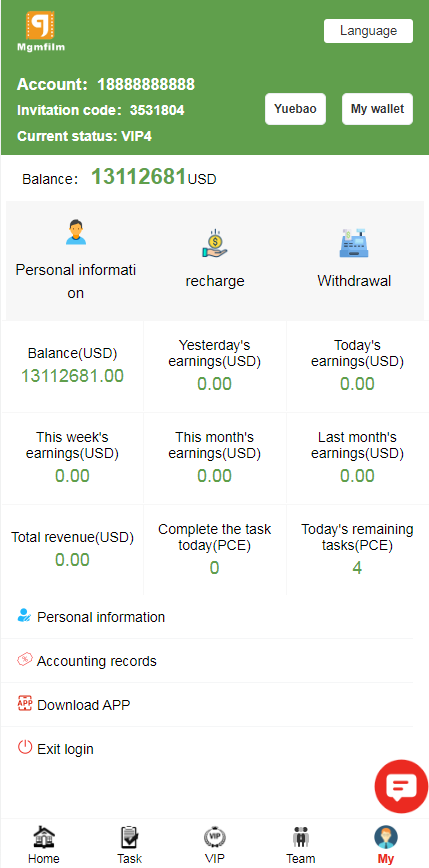Image resolution: width=429 pixels, height=868 pixels.
Task: Go to the Home tab
Action: pos(44,845)
